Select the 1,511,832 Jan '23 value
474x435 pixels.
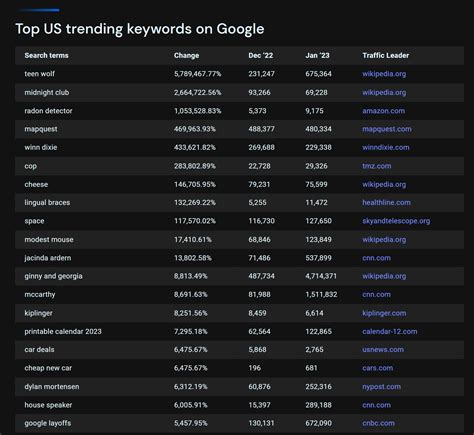[x=321, y=295]
